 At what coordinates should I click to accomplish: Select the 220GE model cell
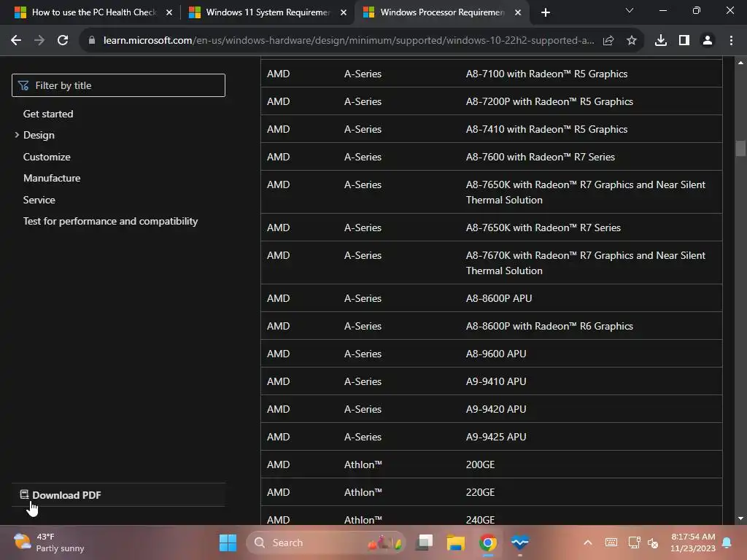click(591, 492)
